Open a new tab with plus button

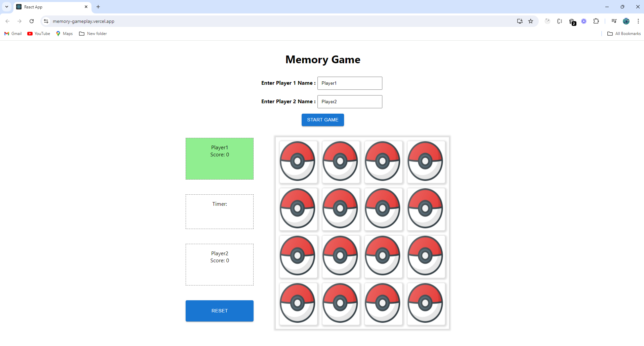coord(98,7)
